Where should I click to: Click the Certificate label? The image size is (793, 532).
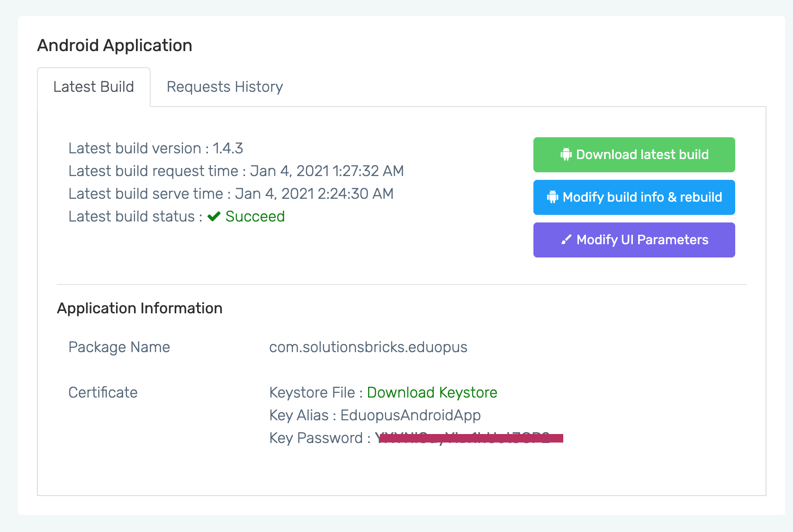point(103,392)
